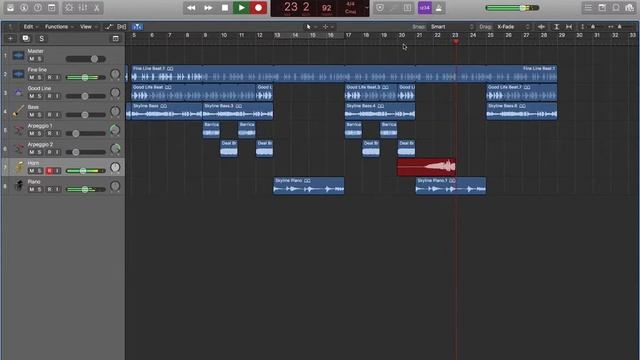Rewind the playhead
This screenshot has height=360, width=640.
(x=191, y=8)
